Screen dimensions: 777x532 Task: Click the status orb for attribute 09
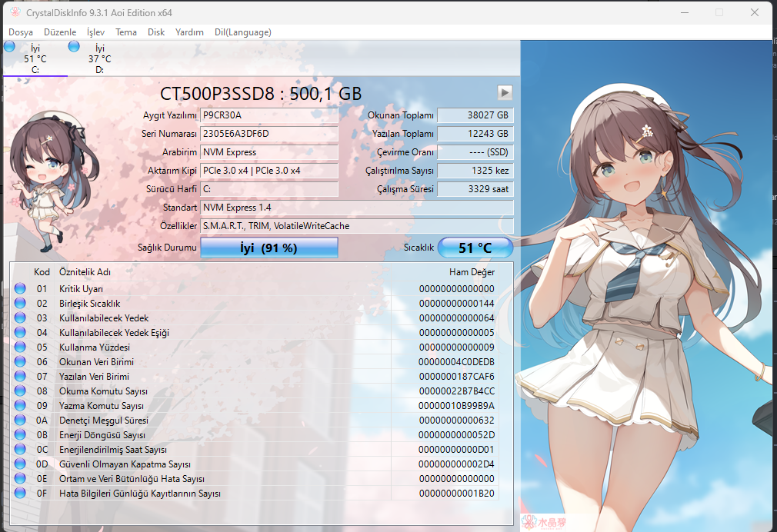pyautogui.click(x=20, y=405)
